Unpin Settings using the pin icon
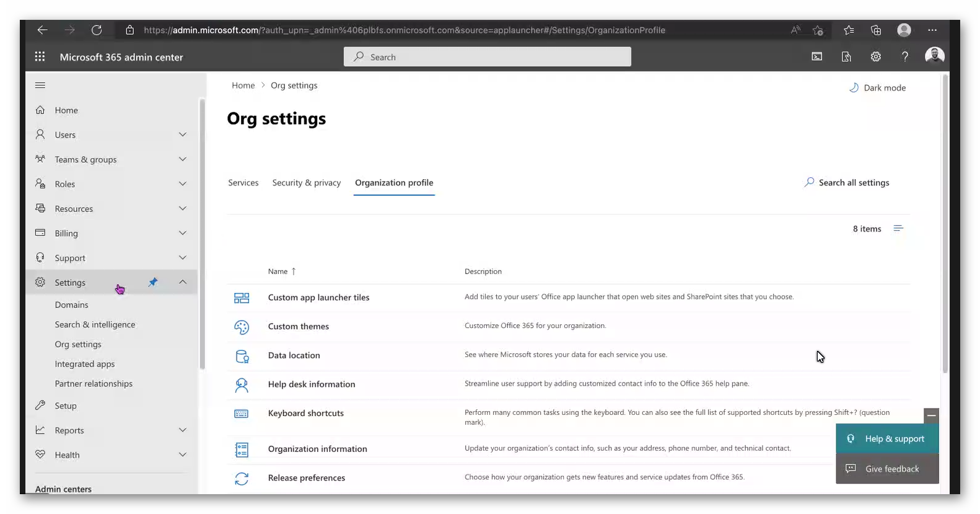 point(153,282)
